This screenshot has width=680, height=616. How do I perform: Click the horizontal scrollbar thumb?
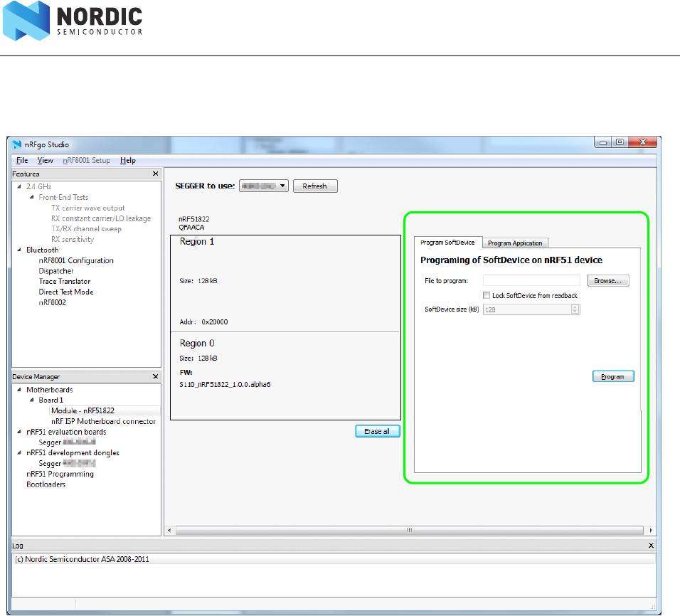point(410,531)
